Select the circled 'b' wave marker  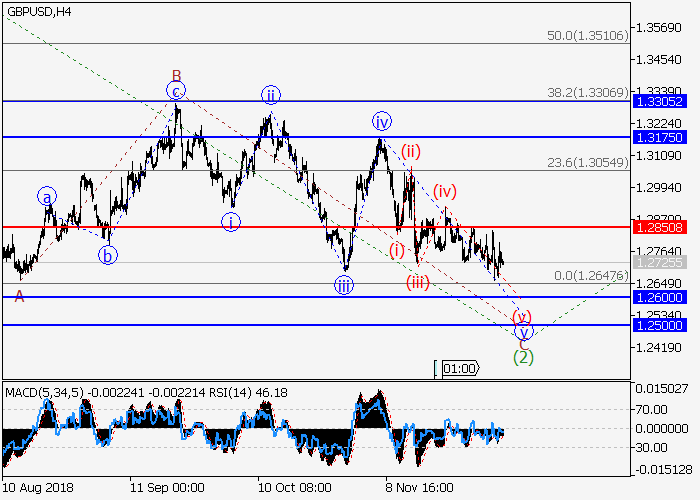[106, 255]
